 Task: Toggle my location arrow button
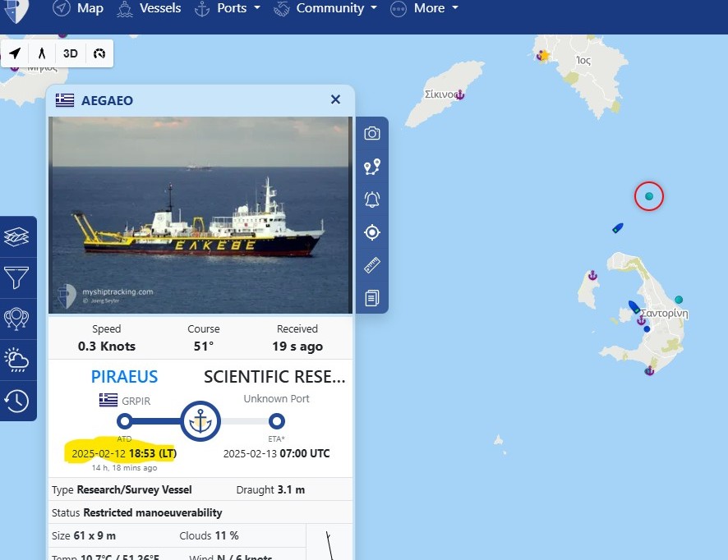tap(15, 53)
